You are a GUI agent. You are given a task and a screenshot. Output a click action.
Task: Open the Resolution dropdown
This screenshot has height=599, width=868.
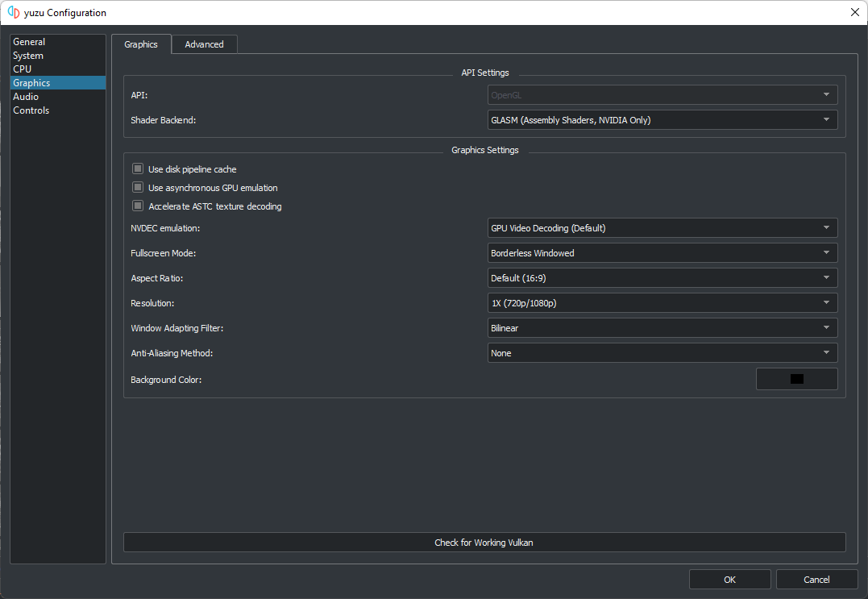coord(662,303)
